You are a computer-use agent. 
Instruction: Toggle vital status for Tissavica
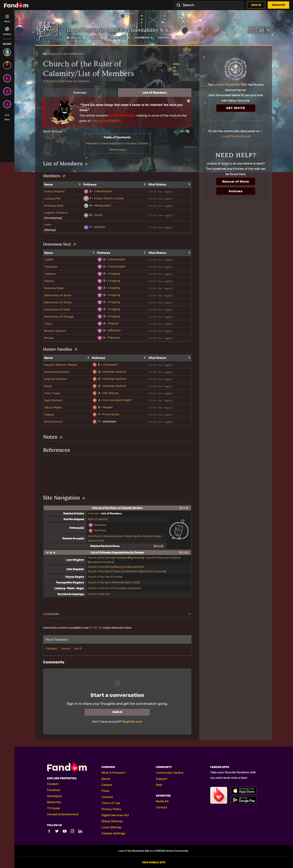tap(161, 267)
